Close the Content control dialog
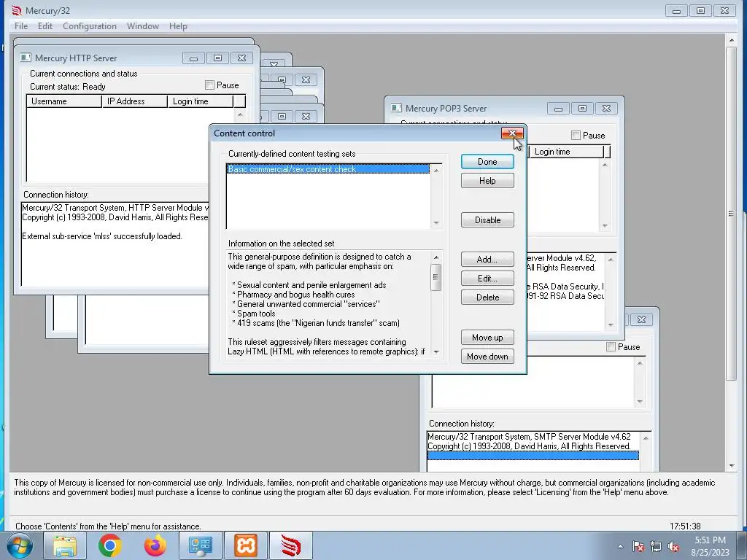The height and width of the screenshot is (560, 747). click(513, 133)
